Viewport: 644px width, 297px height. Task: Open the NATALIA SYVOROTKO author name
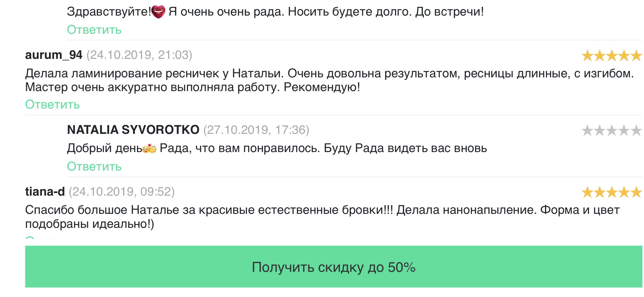point(133,130)
